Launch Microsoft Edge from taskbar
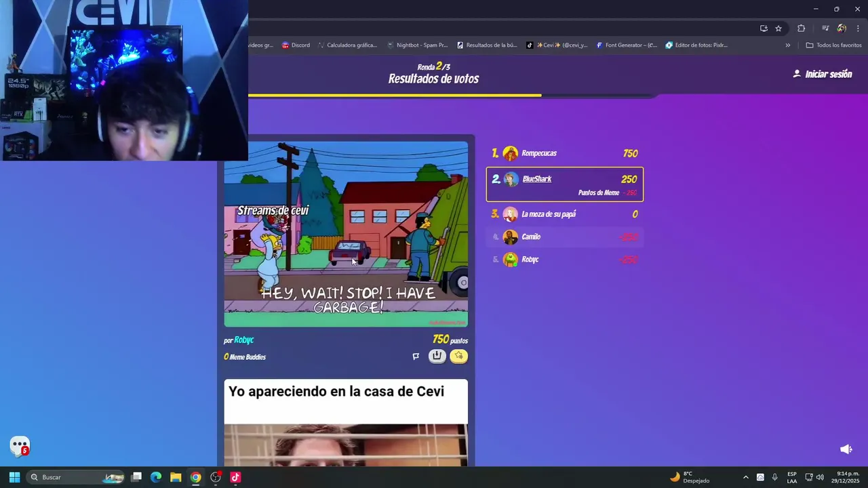868x488 pixels. click(x=156, y=477)
